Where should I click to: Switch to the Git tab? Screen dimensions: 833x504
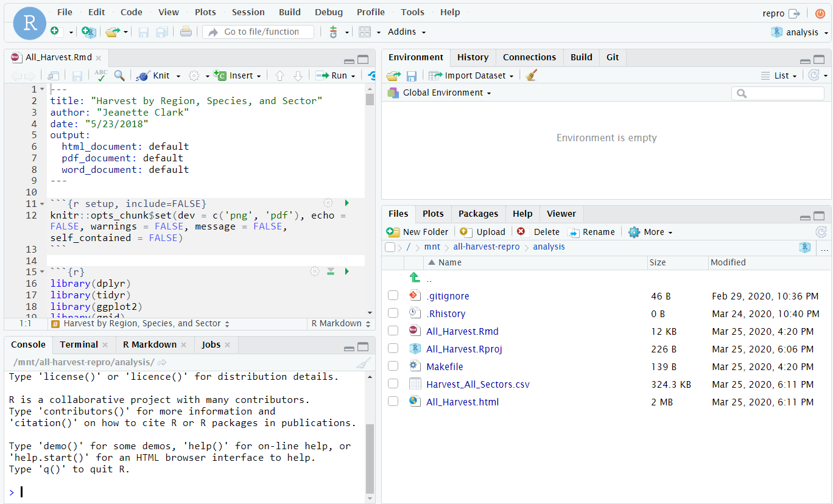[x=613, y=57]
